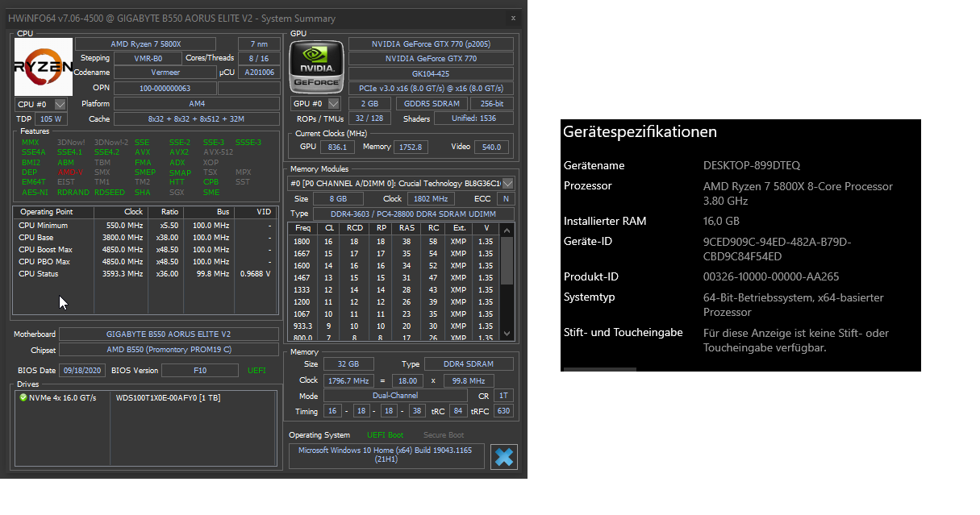Image resolution: width=980 pixels, height=515 pixels.
Task: Click the green UEFI Boot label
Action: click(x=386, y=435)
